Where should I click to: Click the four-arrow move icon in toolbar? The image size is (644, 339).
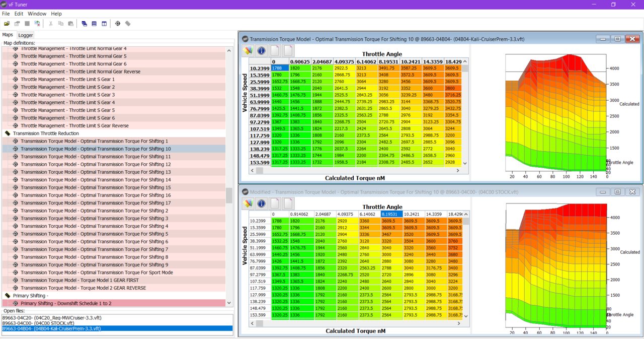pos(118,24)
